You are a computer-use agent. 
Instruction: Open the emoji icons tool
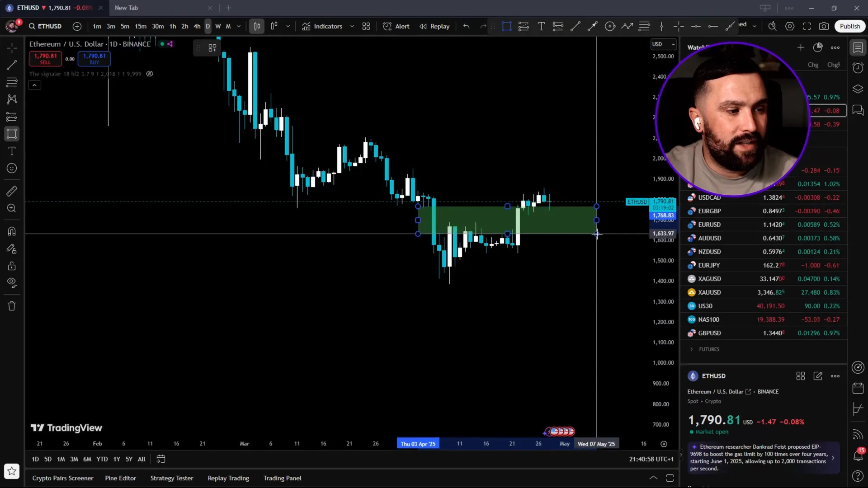pos(12,168)
